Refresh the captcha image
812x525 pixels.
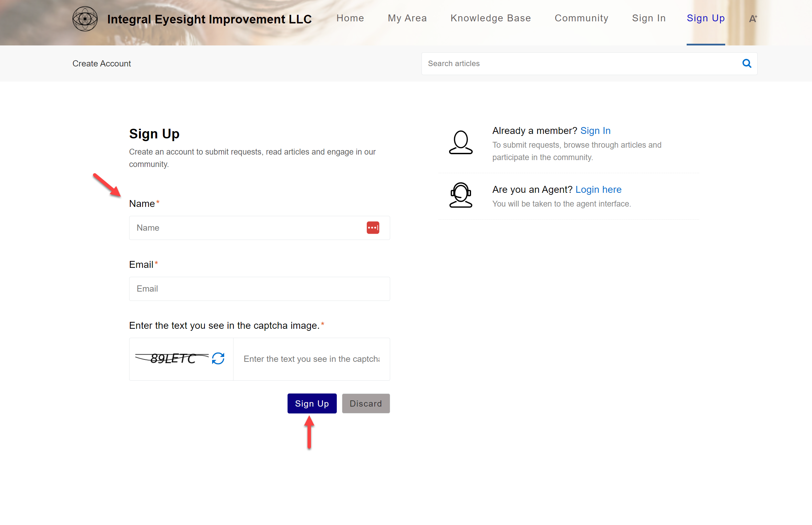coord(218,358)
